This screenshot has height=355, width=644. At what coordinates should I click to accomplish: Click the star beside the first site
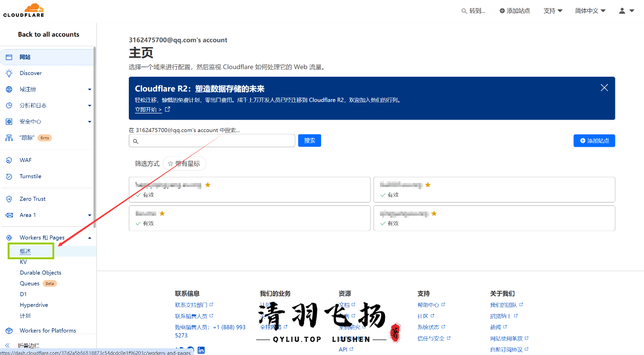point(208,185)
